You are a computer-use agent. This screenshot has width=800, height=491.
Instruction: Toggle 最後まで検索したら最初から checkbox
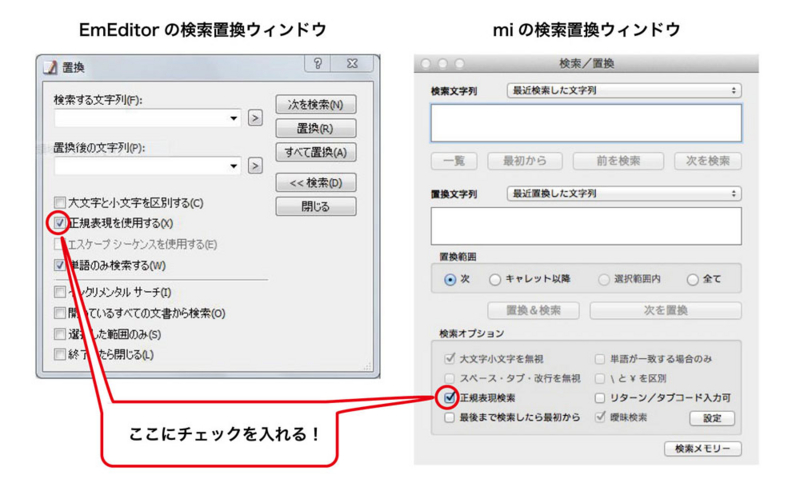tap(449, 418)
